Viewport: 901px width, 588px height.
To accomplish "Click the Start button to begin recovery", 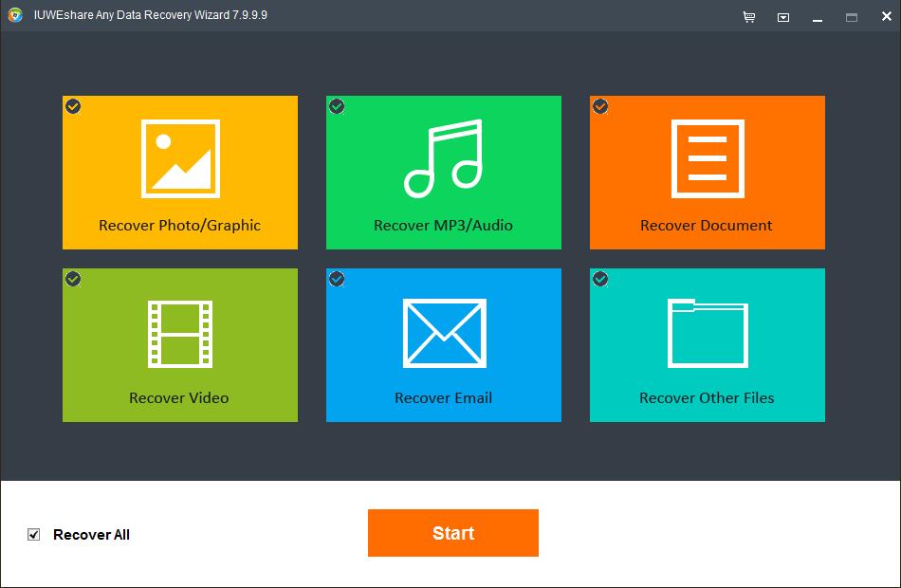I will (x=452, y=533).
